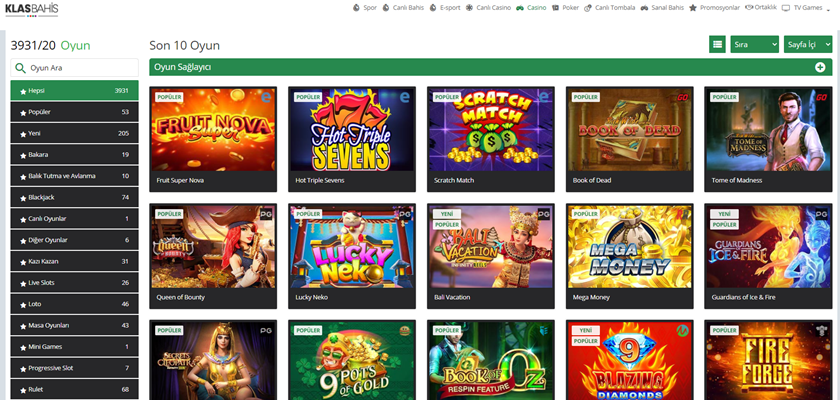Screen dimensions: 840x400
Task: Expand Oyun Sağlayıcı with plus icon
Action: pyautogui.click(x=820, y=67)
